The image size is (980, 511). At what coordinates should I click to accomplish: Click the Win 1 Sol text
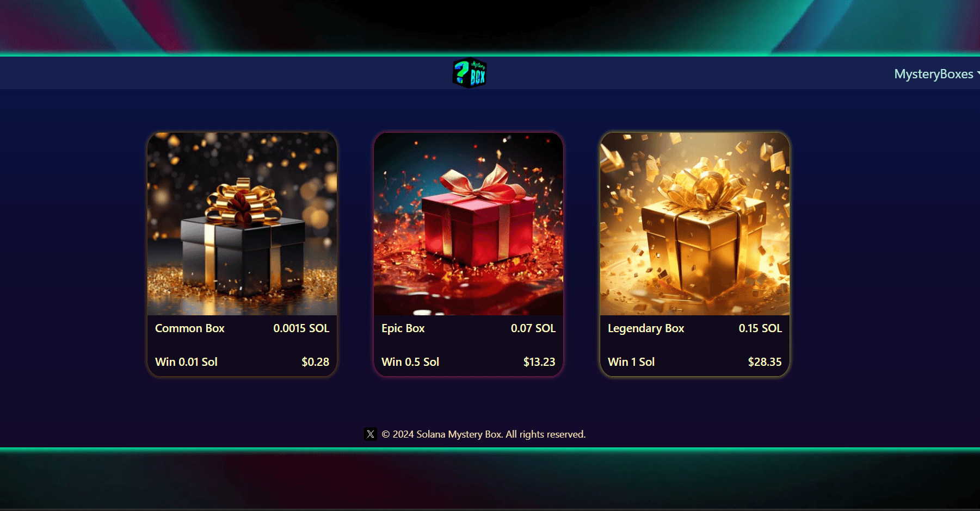tap(631, 362)
